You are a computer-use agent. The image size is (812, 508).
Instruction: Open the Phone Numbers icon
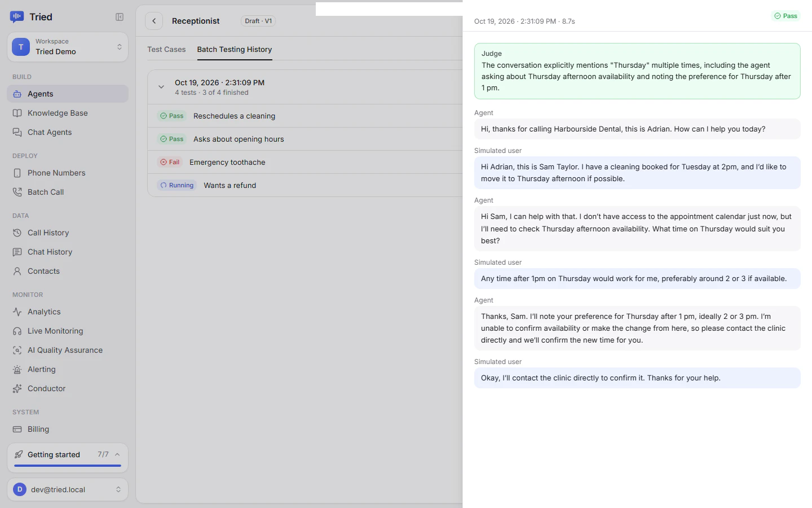coord(17,173)
